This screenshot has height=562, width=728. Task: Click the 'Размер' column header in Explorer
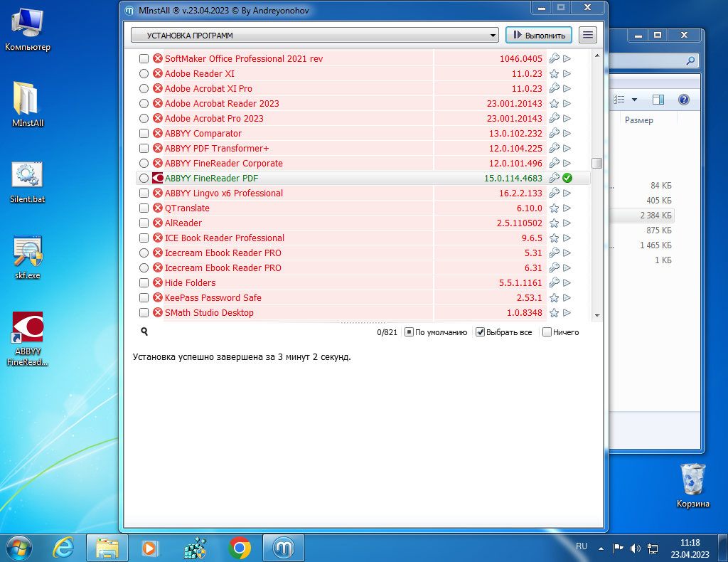639,120
